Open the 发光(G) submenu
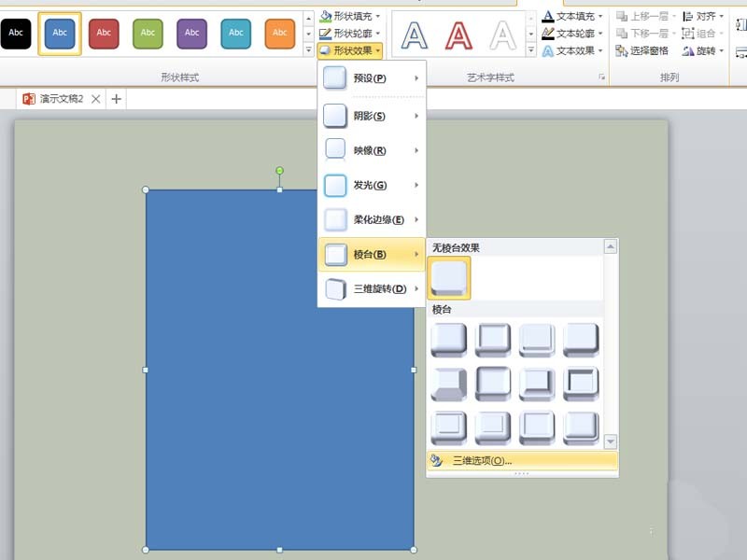747x560 pixels. click(372, 185)
